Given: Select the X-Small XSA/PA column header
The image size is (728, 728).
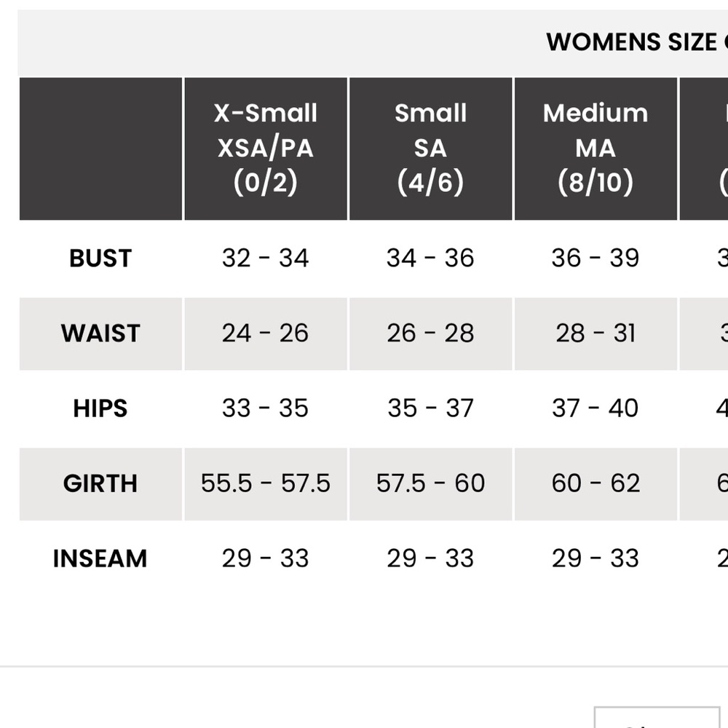Looking at the screenshot, I should click(266, 149).
